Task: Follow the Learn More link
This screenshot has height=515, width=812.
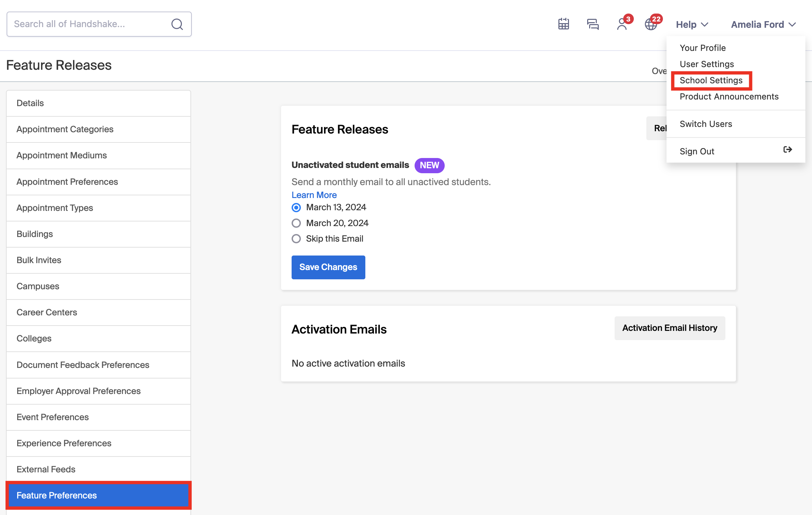Action: (314, 195)
